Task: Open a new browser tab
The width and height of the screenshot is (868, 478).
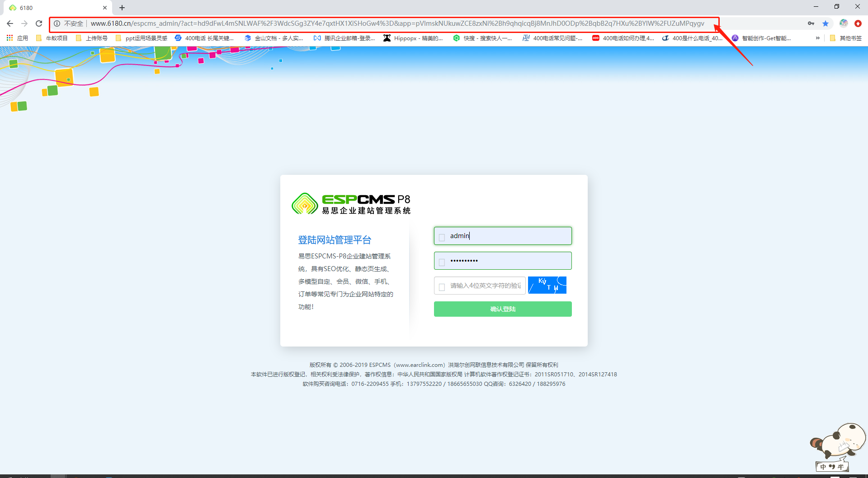Action: [122, 8]
